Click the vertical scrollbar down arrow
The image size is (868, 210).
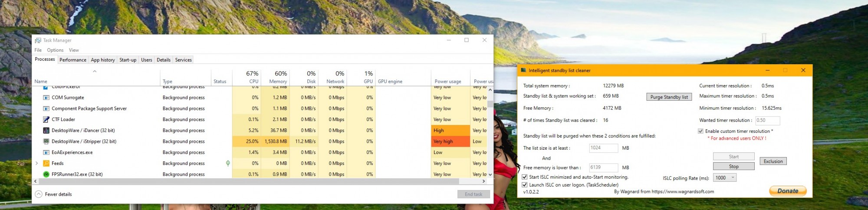(x=490, y=174)
